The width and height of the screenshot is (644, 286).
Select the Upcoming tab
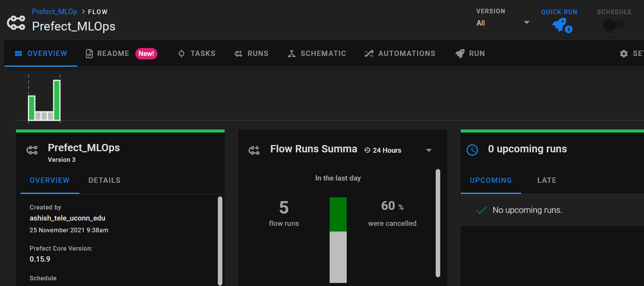tap(491, 181)
